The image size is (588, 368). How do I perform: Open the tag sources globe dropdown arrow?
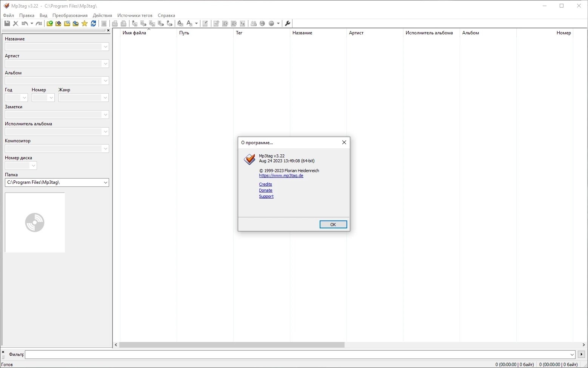click(278, 23)
